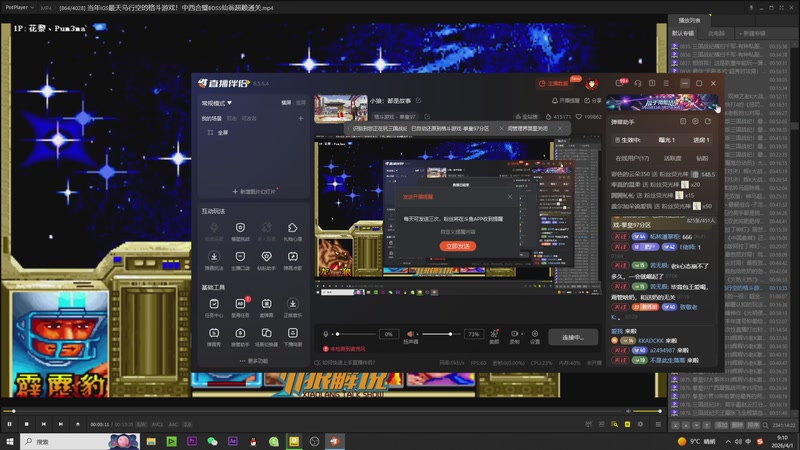This screenshot has height=450, width=800.
Task: Open the PotPlayer main menu dropdown
Action: pyautogui.click(x=20, y=8)
